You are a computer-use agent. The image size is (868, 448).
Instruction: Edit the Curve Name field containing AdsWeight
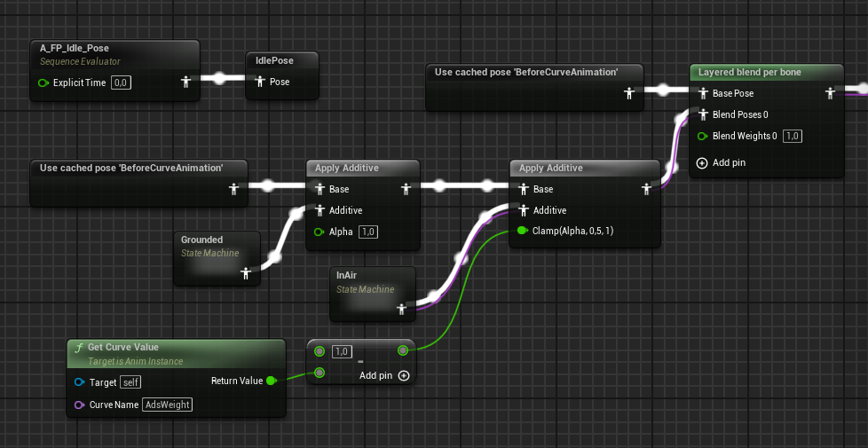click(167, 405)
